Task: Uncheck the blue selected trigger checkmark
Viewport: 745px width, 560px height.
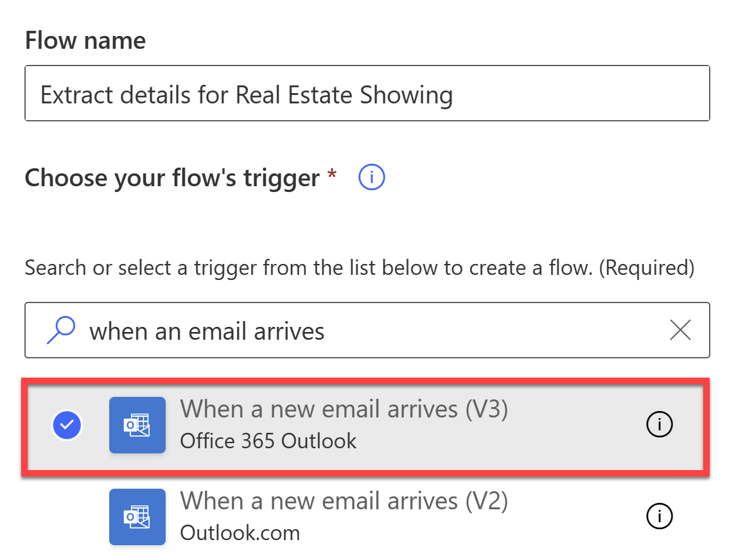Action: click(67, 424)
